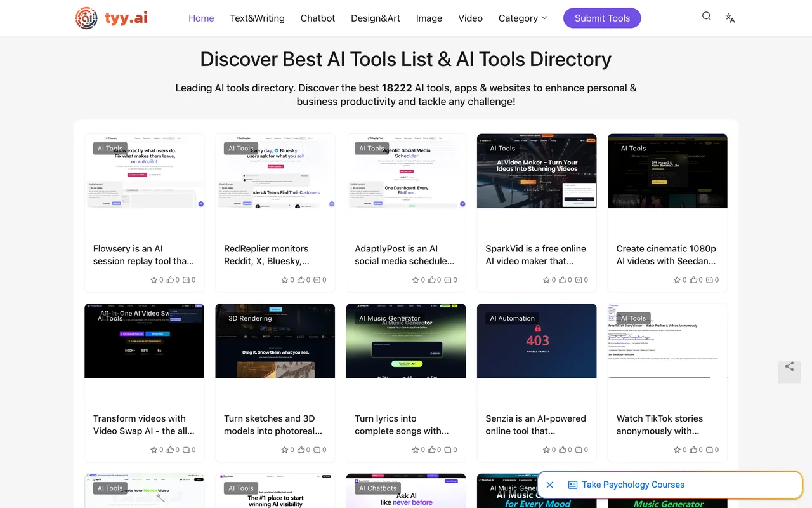Open the Take Psychology Courses link
The height and width of the screenshot is (508, 812).
click(x=633, y=485)
